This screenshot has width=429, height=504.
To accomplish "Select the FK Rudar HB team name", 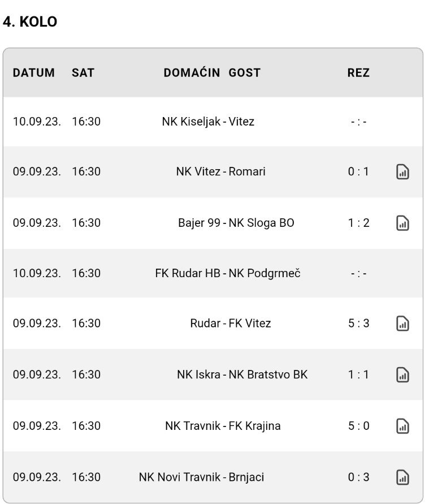I will pyautogui.click(x=188, y=273).
